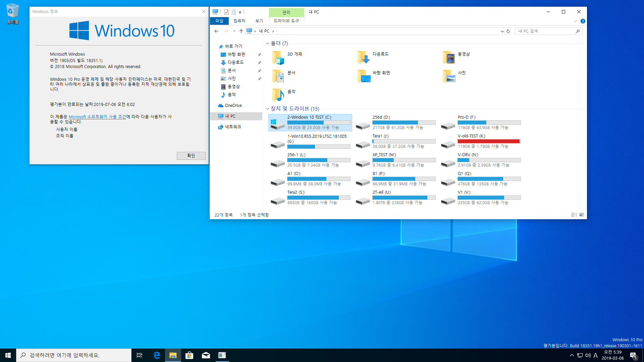Click the chevron after 내 PC in address bar
The image size is (644, 362).
(x=273, y=31)
